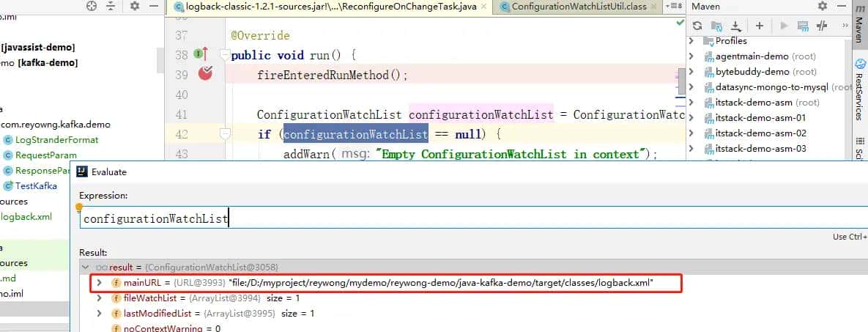Expand itstack-demo-asm-03 Maven project
868x332 pixels.
[x=691, y=149]
